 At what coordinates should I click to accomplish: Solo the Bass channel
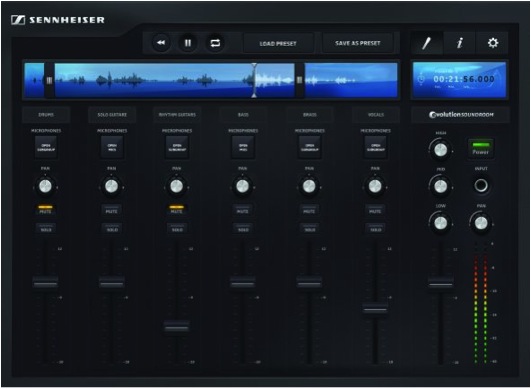[x=243, y=228]
